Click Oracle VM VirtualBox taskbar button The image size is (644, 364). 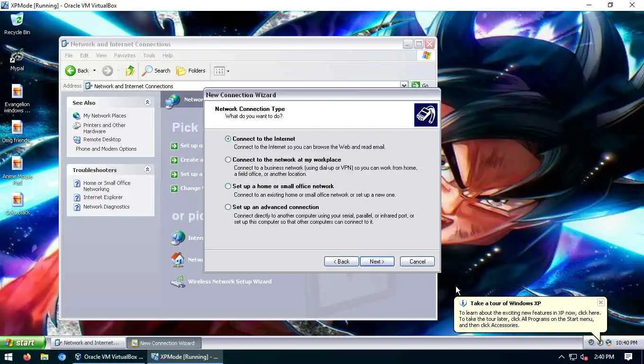(x=109, y=357)
